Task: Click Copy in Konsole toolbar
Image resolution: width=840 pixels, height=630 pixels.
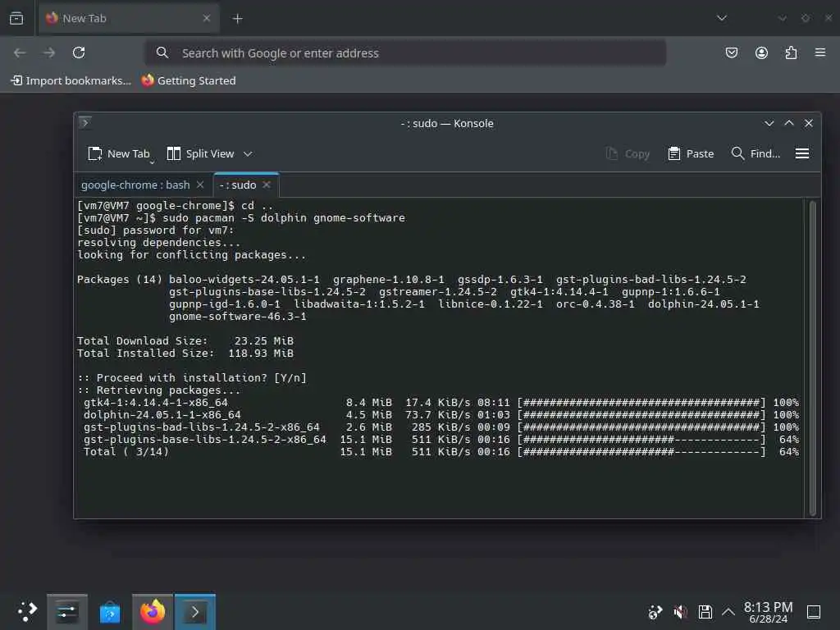Action: pos(628,153)
